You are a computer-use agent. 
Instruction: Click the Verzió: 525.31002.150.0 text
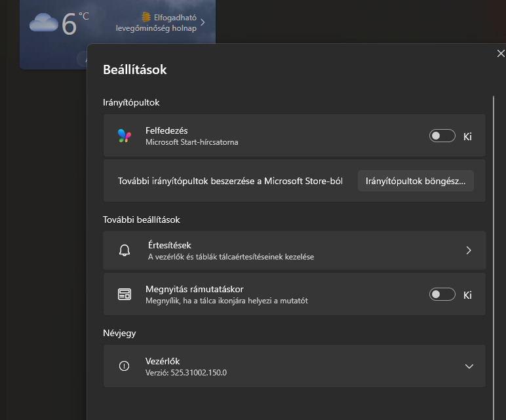(186, 373)
